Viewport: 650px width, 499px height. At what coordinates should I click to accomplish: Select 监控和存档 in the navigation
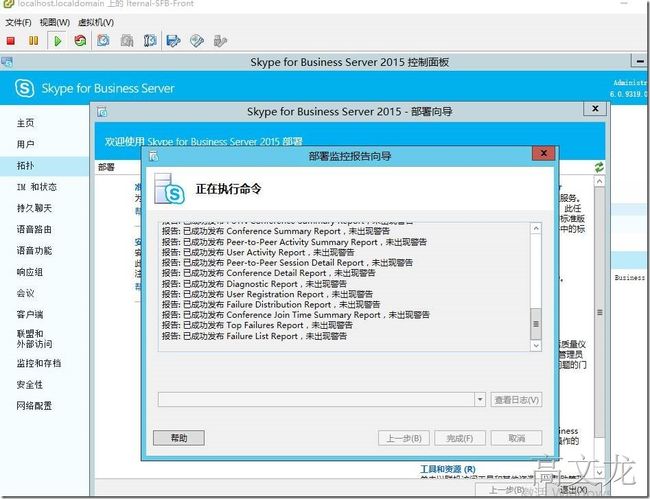[x=39, y=363]
